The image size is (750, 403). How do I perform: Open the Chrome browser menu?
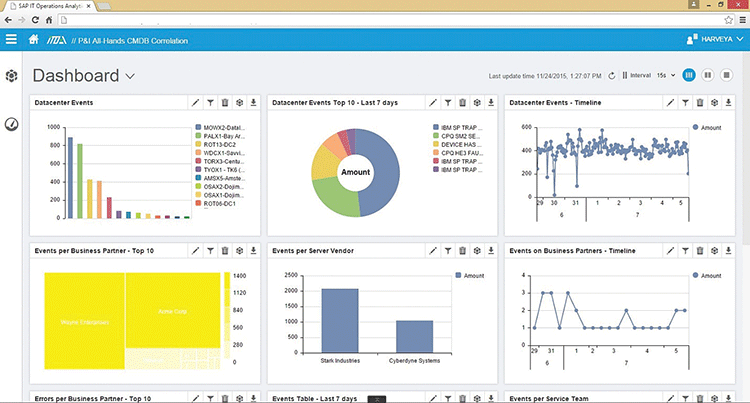tap(739, 20)
